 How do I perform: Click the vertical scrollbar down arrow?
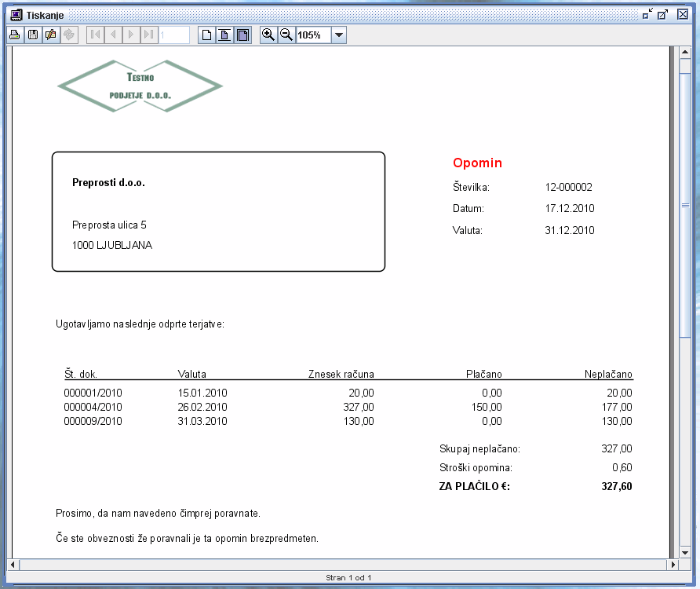point(685,551)
